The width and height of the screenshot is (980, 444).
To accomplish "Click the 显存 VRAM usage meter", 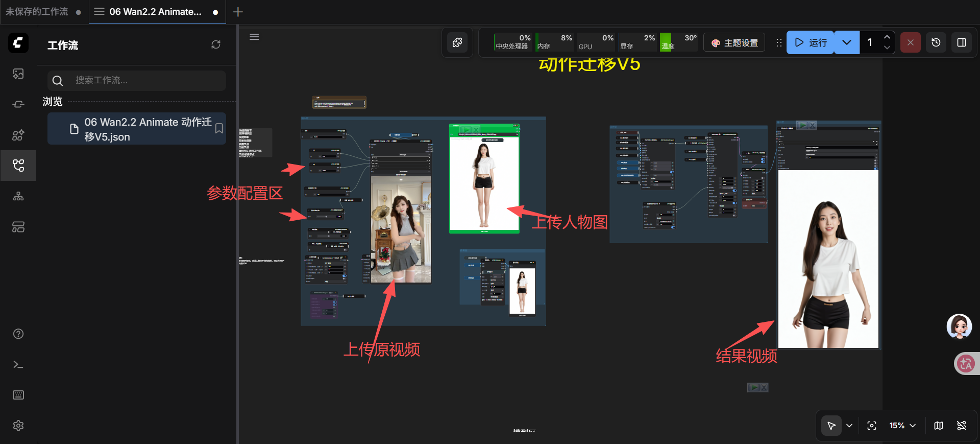I will pos(638,42).
